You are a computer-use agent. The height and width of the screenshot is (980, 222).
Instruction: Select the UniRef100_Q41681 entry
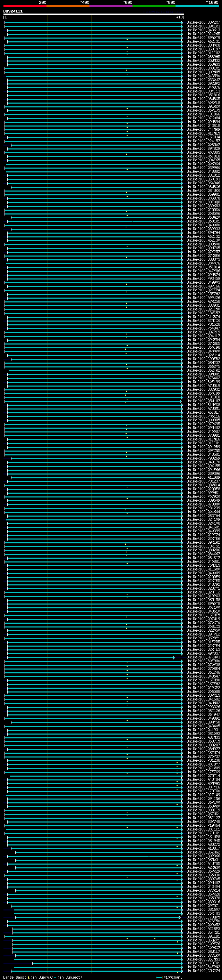click(203, 527)
